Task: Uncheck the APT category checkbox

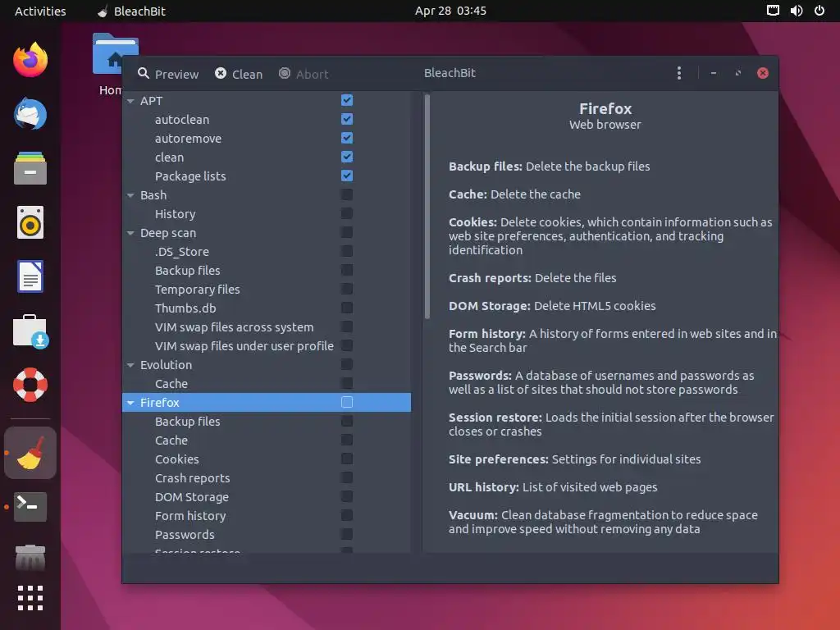Action: coord(347,100)
